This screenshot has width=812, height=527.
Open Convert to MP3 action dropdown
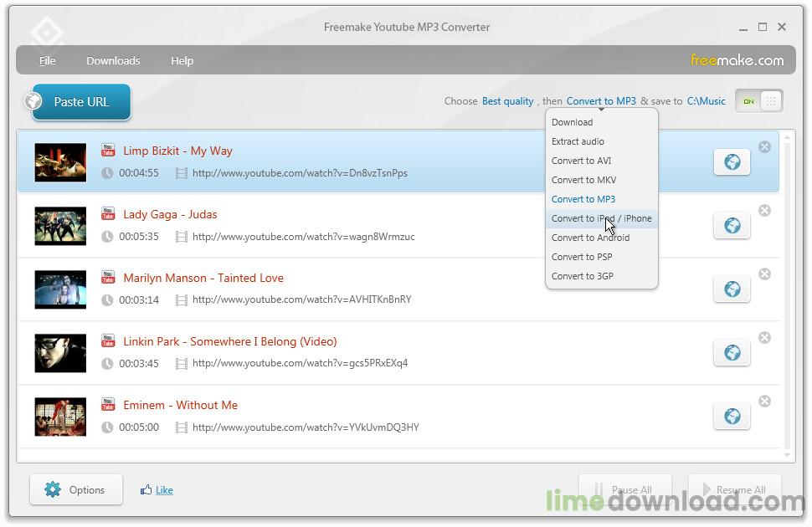click(601, 101)
